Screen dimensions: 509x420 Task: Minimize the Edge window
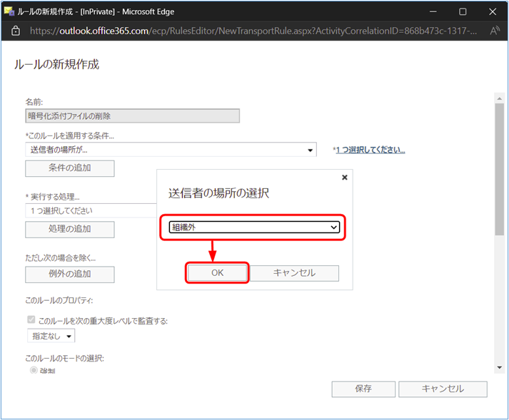click(433, 11)
